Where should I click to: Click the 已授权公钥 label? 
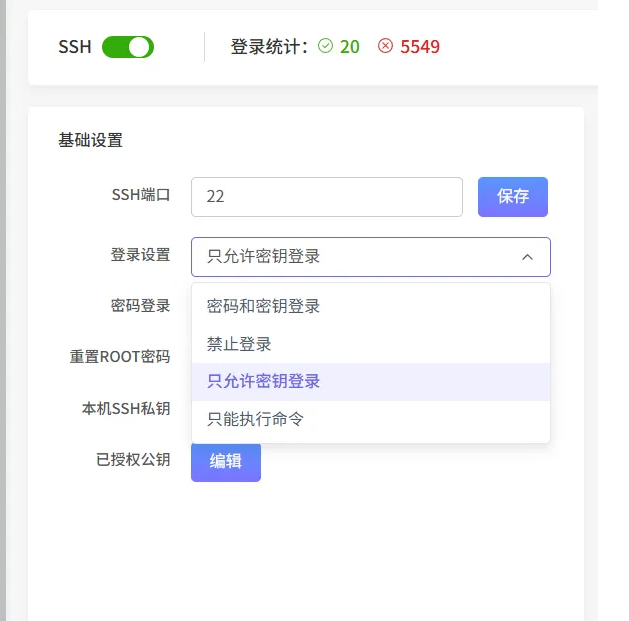pos(133,460)
